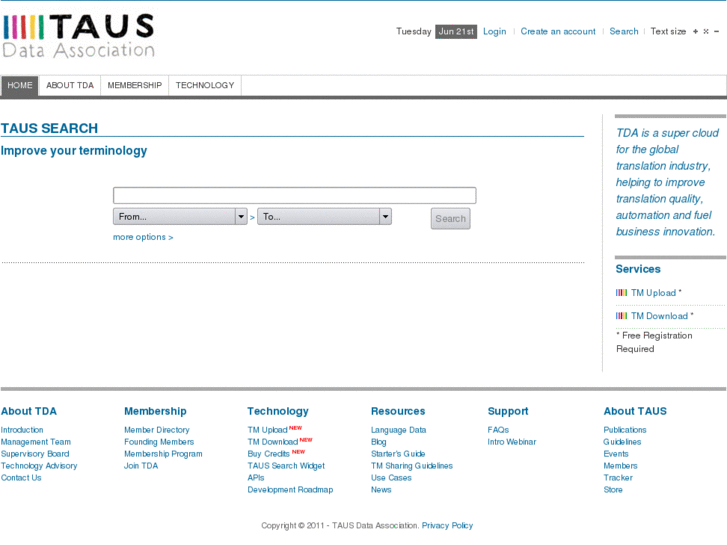Open the Founding Members link
The image size is (727, 545).
pos(159,442)
